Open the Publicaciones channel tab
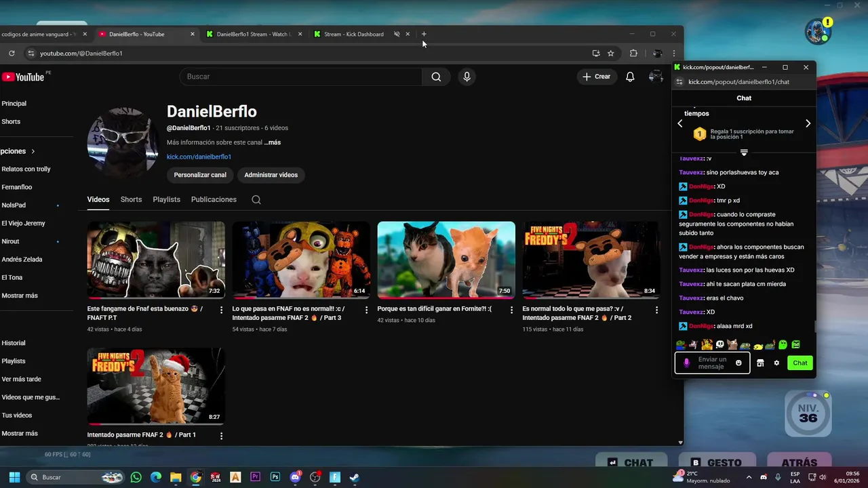The image size is (868, 488). (x=214, y=199)
